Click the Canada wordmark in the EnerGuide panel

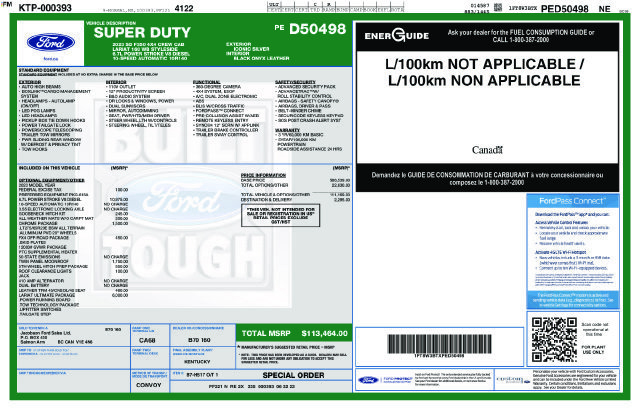(487, 150)
